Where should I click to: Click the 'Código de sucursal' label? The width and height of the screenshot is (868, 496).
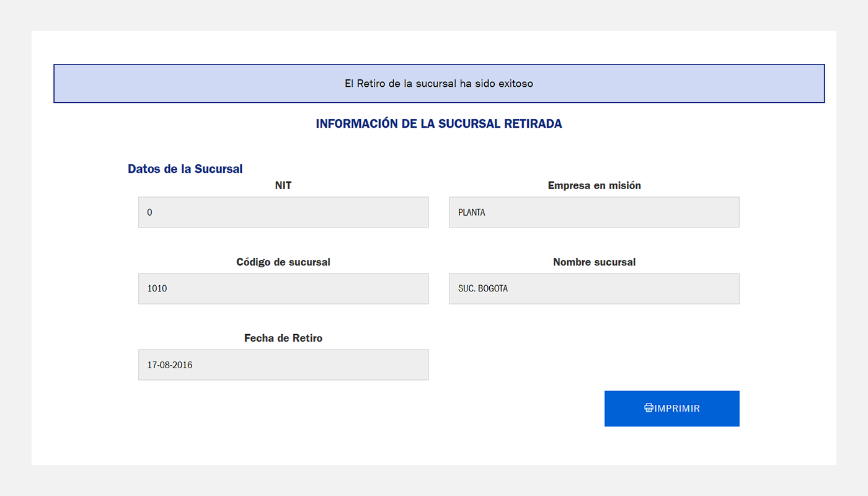(283, 262)
